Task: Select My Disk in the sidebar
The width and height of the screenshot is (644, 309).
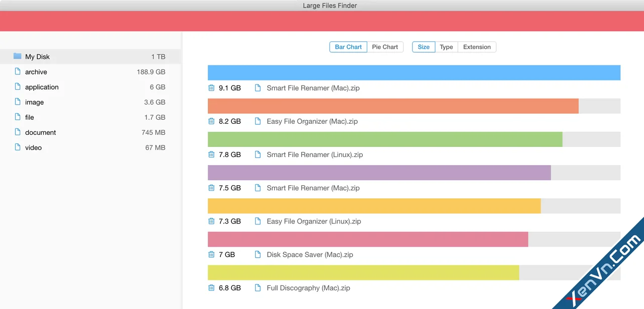Action: [91, 57]
